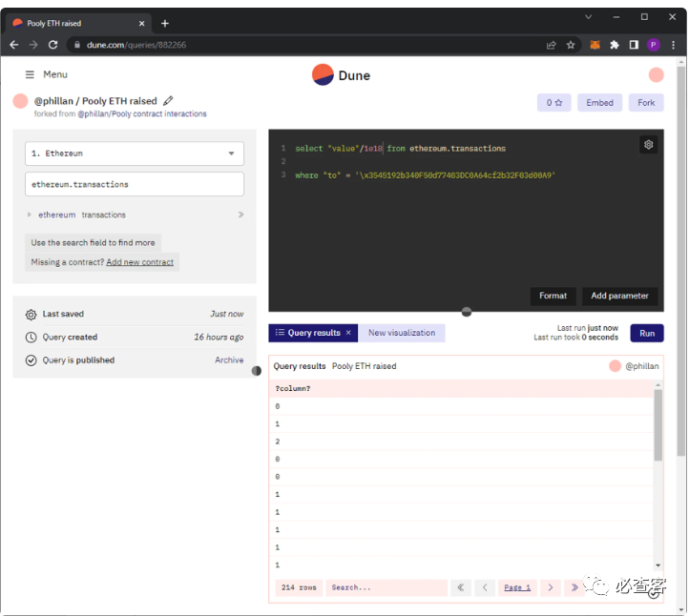Open a new browser tab

coord(165,23)
